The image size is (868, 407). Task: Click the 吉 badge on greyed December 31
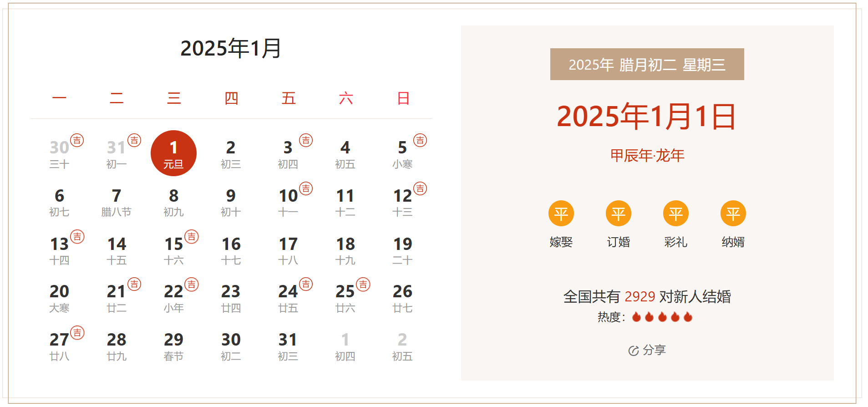(x=134, y=140)
